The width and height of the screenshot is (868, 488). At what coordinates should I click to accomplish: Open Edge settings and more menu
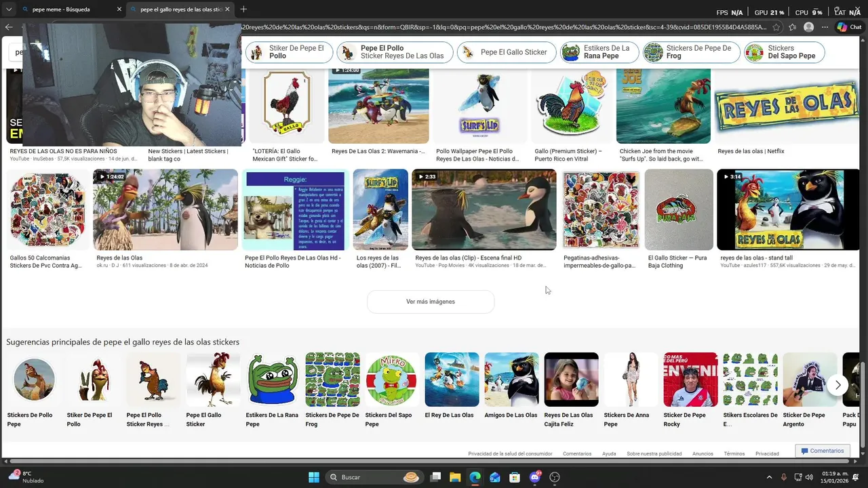(x=825, y=27)
